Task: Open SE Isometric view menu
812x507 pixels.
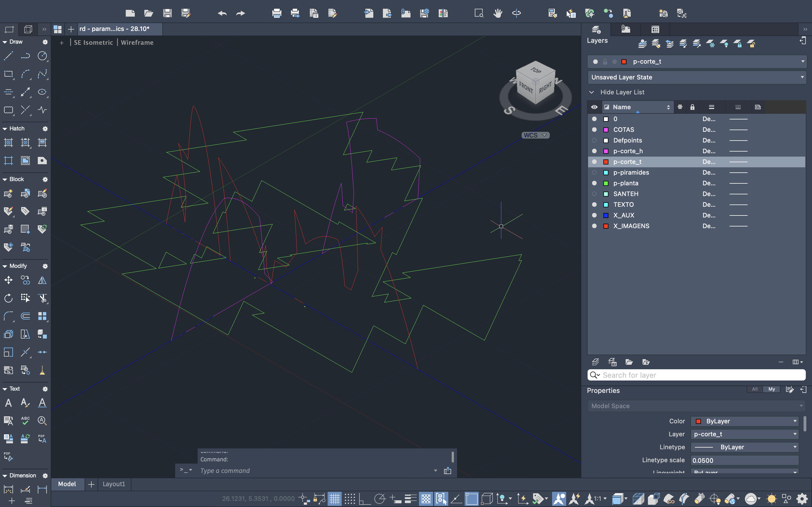Action: tap(93, 43)
